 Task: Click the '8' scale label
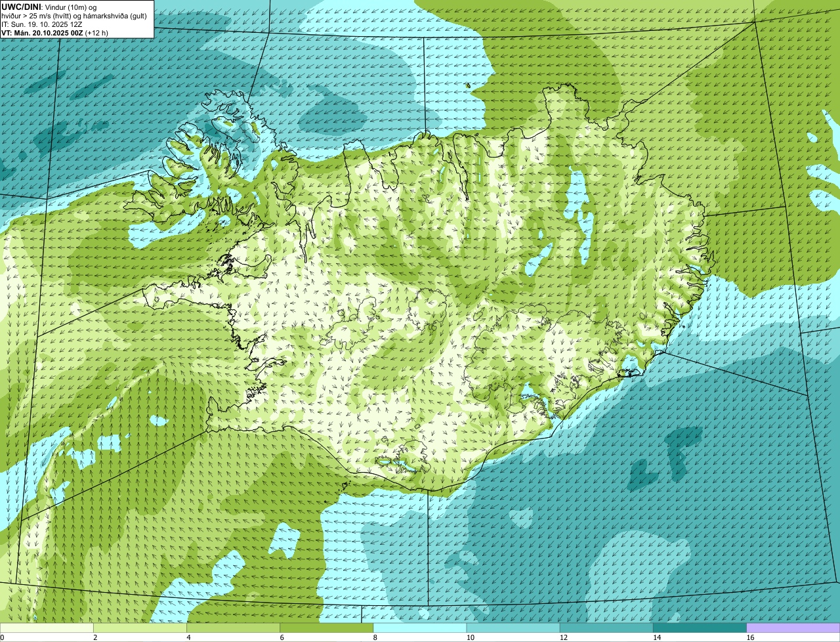click(375, 637)
